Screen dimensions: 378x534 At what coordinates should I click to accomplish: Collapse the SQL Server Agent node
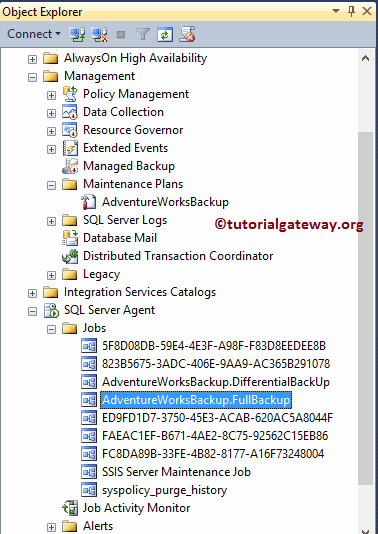[x=32, y=312]
